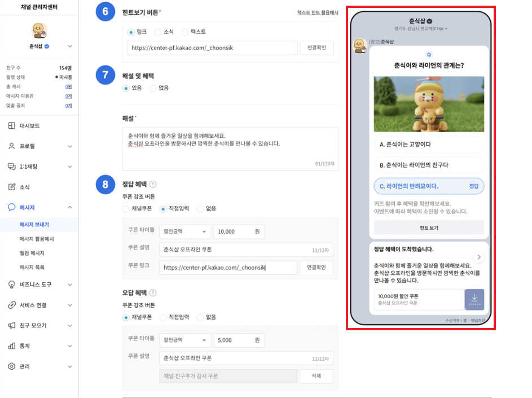
Task: Click 연결확인 next to 쿠폰 링크
Action: coord(316,268)
